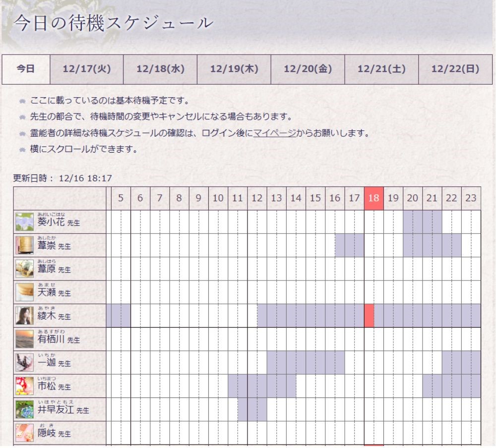Open 一迦 先生's name link
This screenshot has width=496, height=448.
pos(54,363)
